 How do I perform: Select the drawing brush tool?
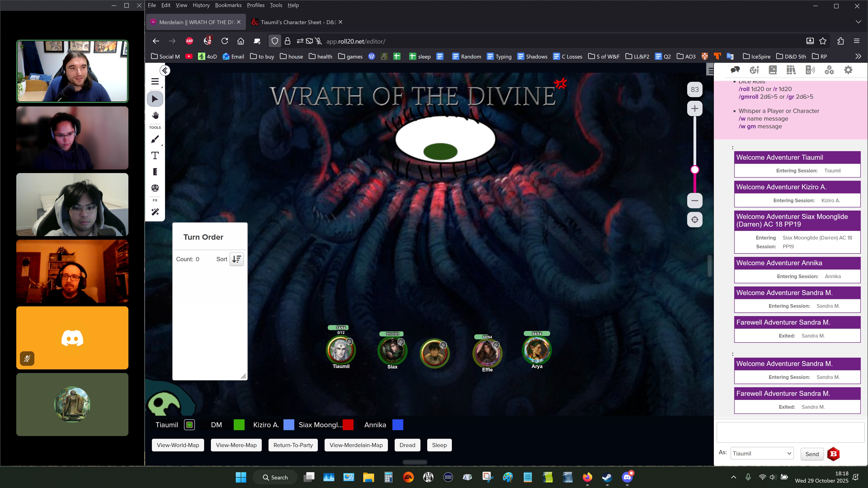coord(155,139)
